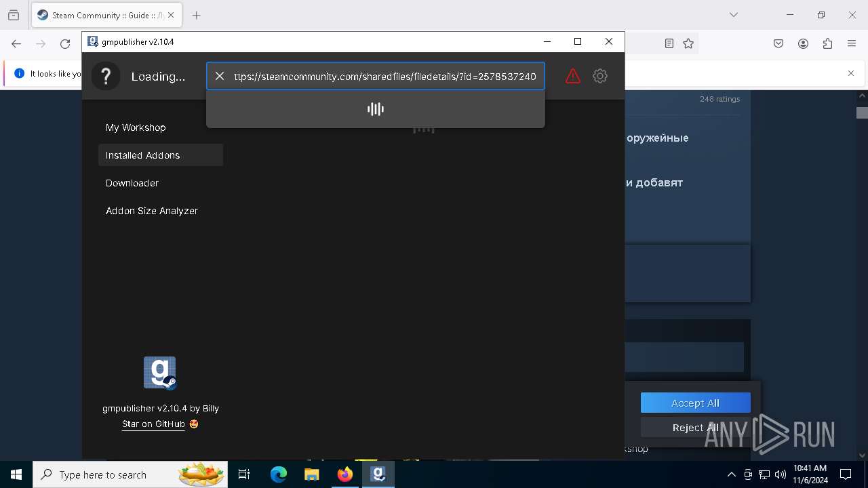Go forward in the Firefox window
The width and height of the screenshot is (868, 488).
(41, 43)
